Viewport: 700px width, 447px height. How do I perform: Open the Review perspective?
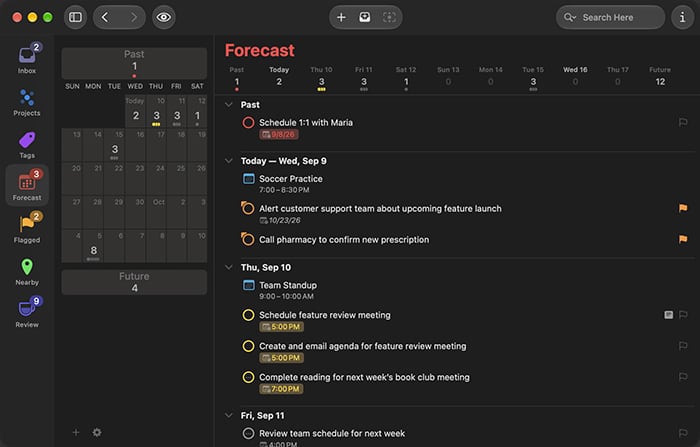point(27,313)
